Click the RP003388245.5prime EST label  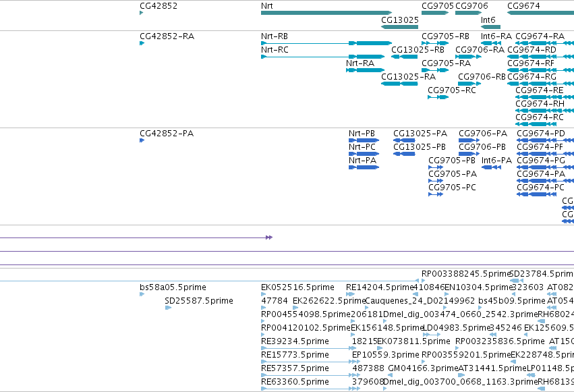point(465,274)
